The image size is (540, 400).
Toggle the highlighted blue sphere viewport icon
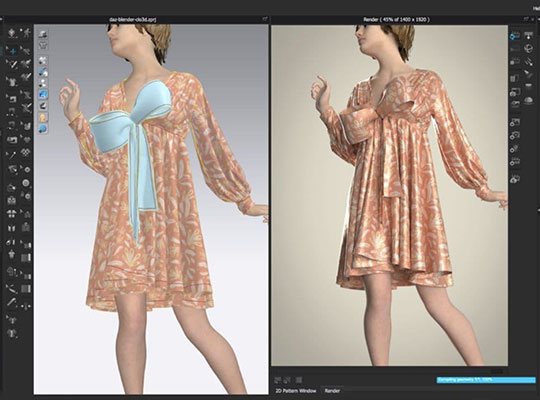43,94
